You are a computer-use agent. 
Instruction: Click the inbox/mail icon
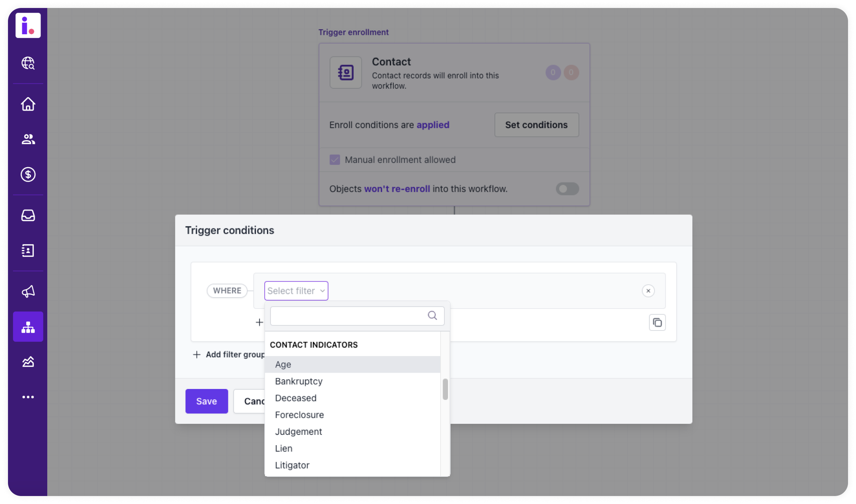(28, 215)
